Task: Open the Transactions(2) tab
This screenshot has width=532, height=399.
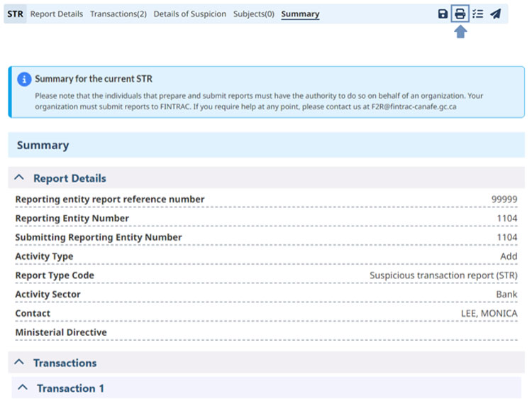Action: pyautogui.click(x=118, y=14)
